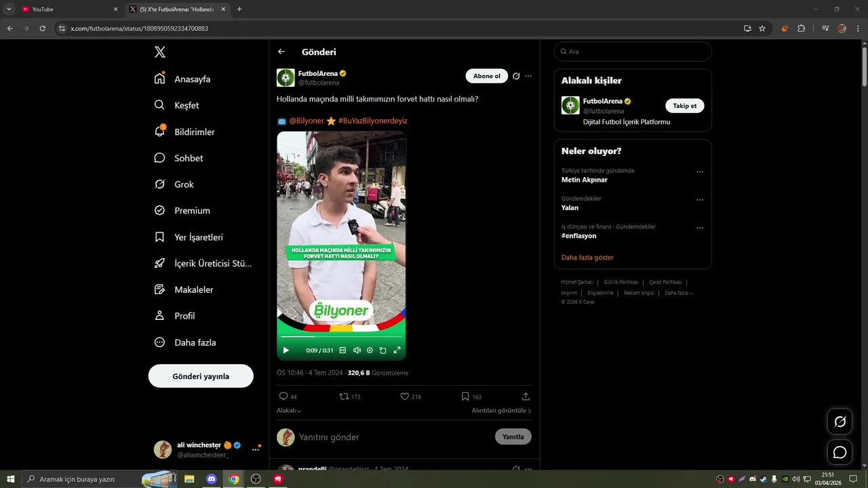Expand Alakalı sort dropdown
Viewport: 868px width, 488px height.
(289, 411)
